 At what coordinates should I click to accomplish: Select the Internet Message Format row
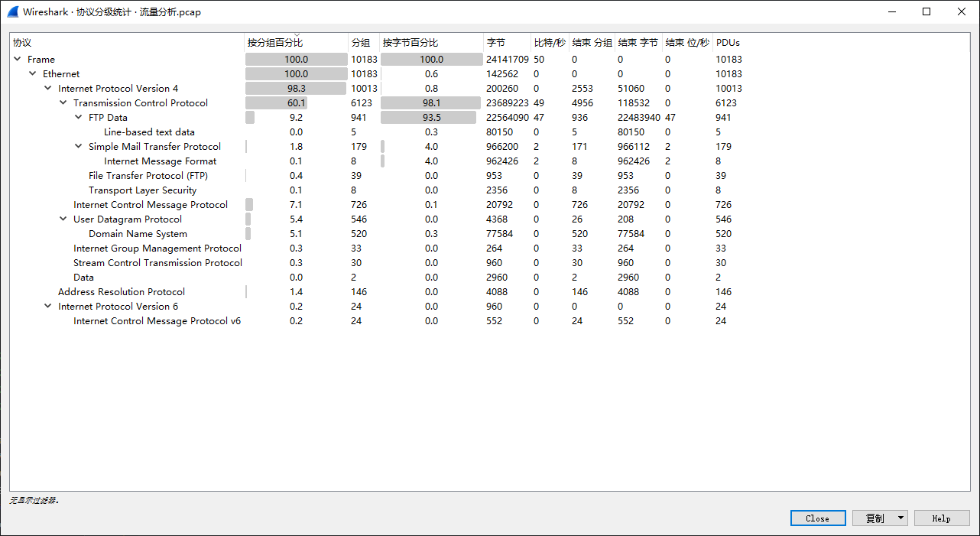(x=489, y=161)
